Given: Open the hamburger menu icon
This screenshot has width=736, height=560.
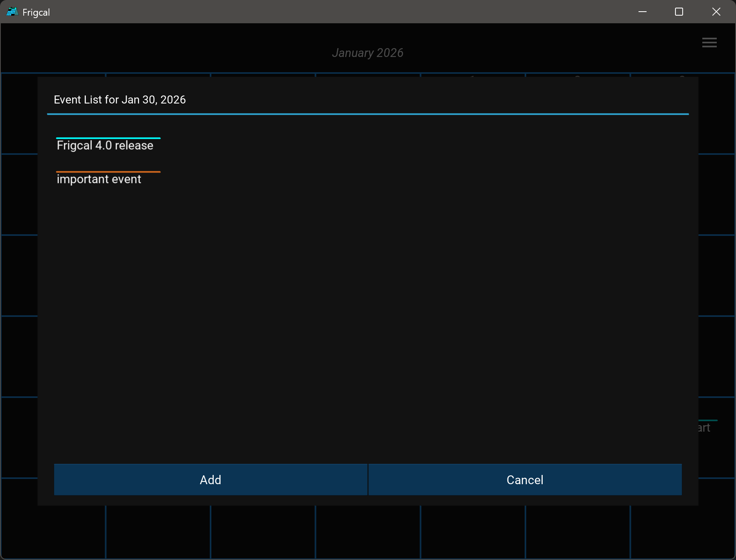Looking at the screenshot, I should pos(709,43).
